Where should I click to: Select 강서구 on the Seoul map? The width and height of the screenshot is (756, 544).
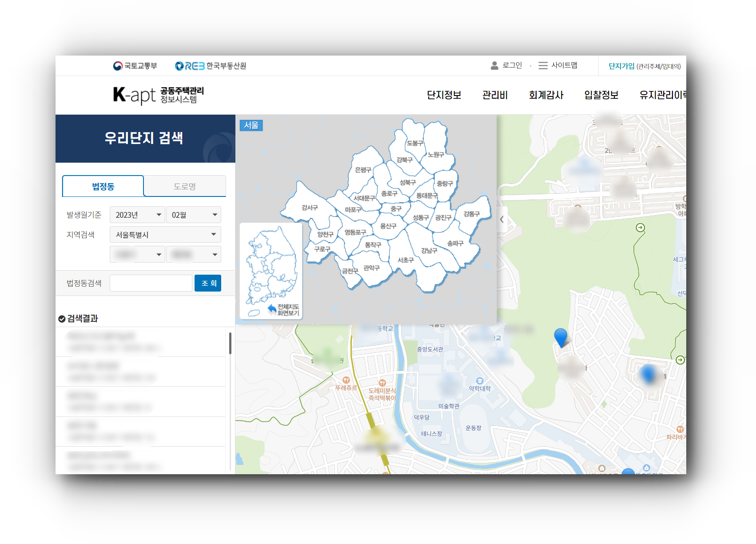click(x=310, y=208)
